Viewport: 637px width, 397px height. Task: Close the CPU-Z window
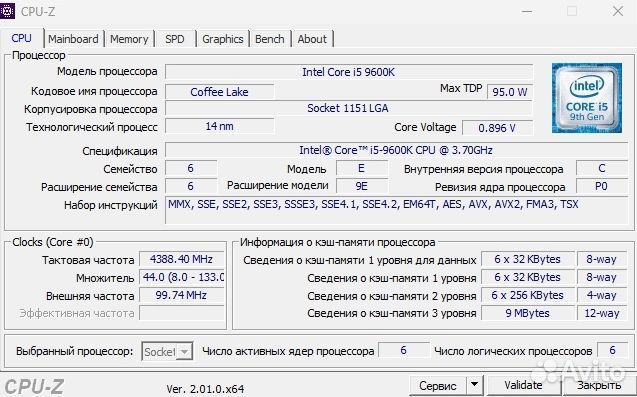pyautogui.click(x=618, y=11)
